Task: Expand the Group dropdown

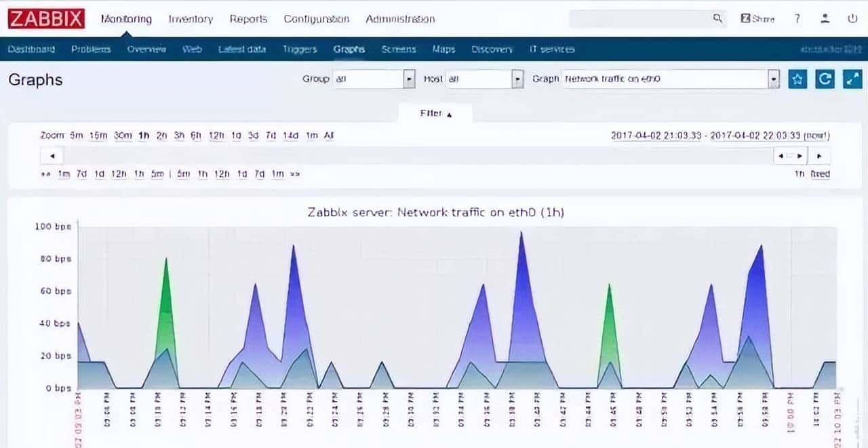Action: tap(409, 79)
